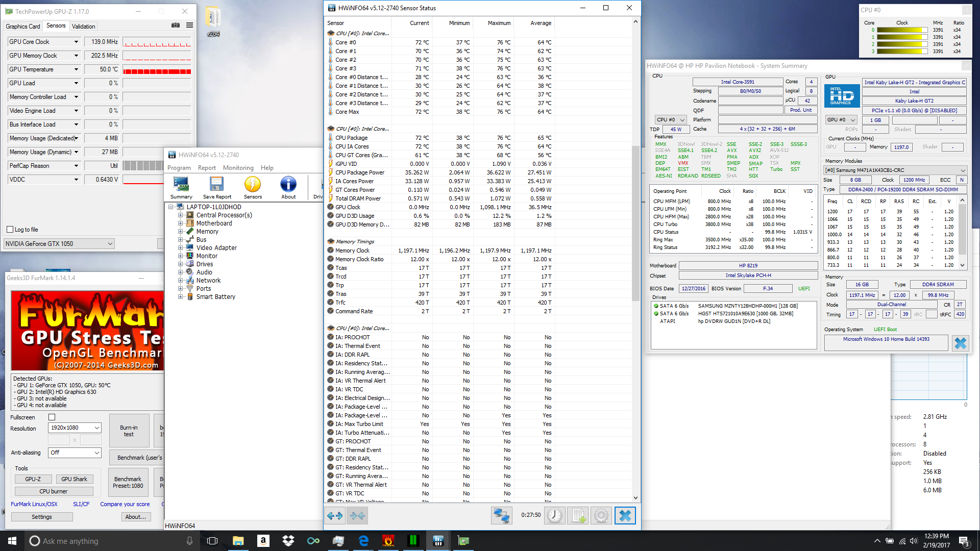980x551 pixels.
Task: Click Prod. Unit button in System Summary
Action: [801, 110]
